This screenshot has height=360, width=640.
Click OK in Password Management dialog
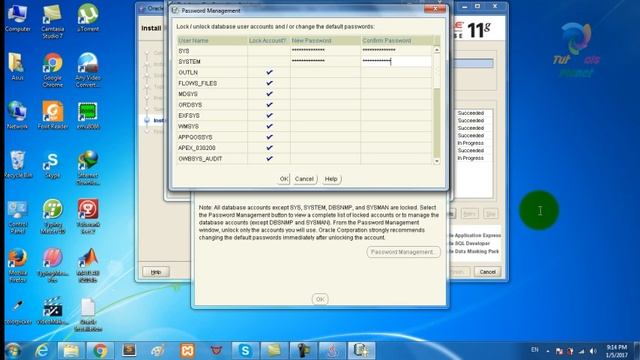click(x=284, y=179)
